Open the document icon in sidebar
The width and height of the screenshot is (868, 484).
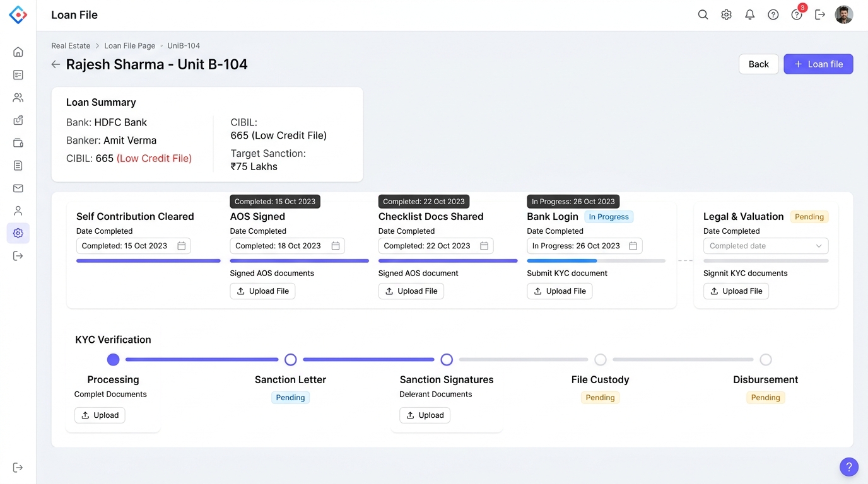[x=18, y=165]
